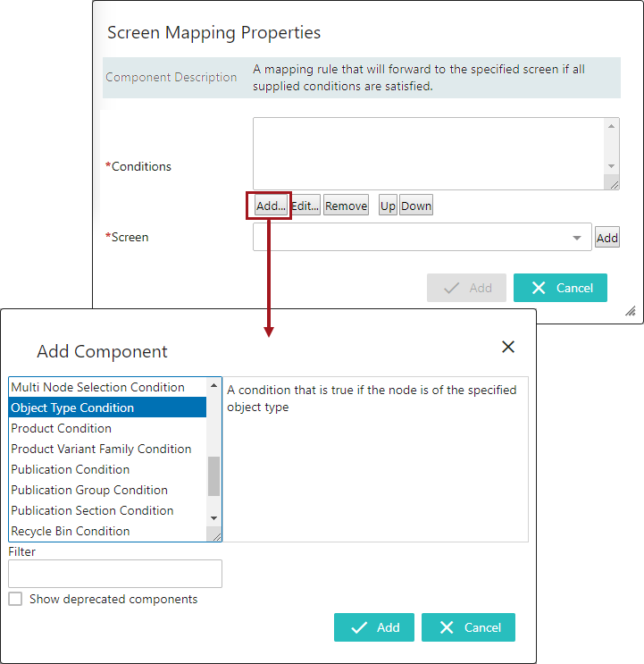Image resolution: width=644 pixels, height=664 pixels.
Task: Click resize grip of Screen Mapping Properties dialog
Action: (x=630, y=311)
